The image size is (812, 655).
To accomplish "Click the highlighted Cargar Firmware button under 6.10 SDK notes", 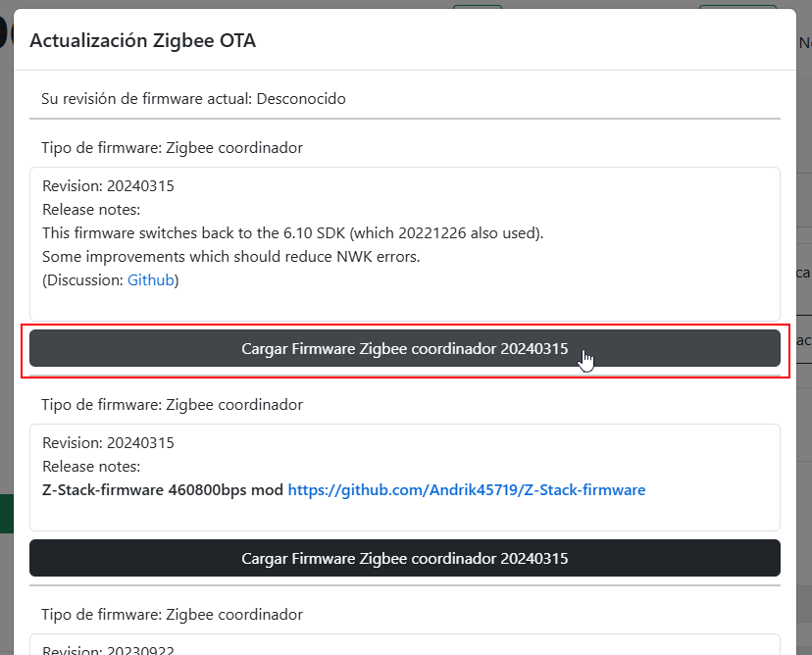I will click(x=404, y=348).
